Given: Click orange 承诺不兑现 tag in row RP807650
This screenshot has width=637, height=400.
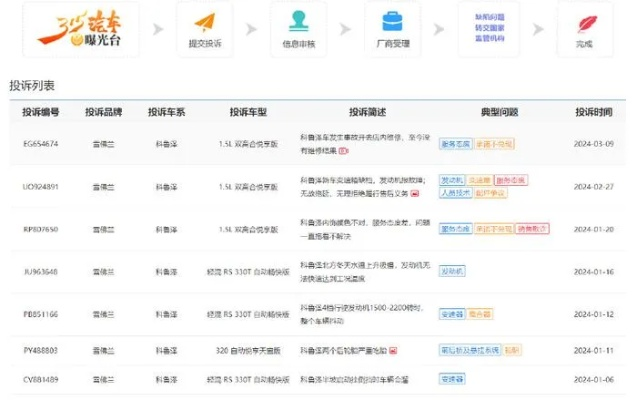Looking at the screenshot, I should 494,229.
